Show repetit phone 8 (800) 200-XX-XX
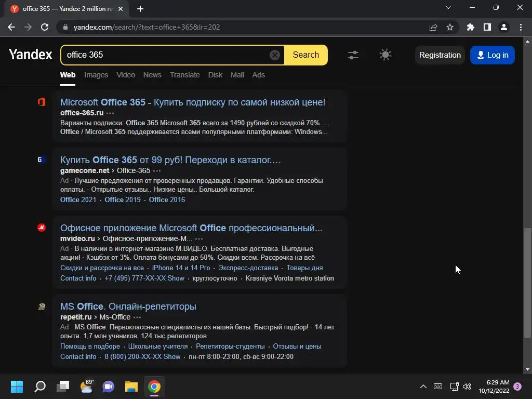 142,356
